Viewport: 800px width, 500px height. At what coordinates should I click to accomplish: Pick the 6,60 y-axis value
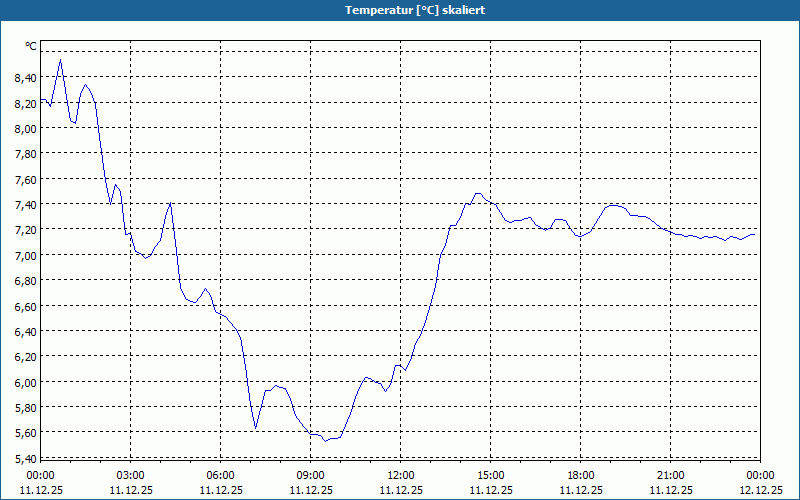pos(26,306)
